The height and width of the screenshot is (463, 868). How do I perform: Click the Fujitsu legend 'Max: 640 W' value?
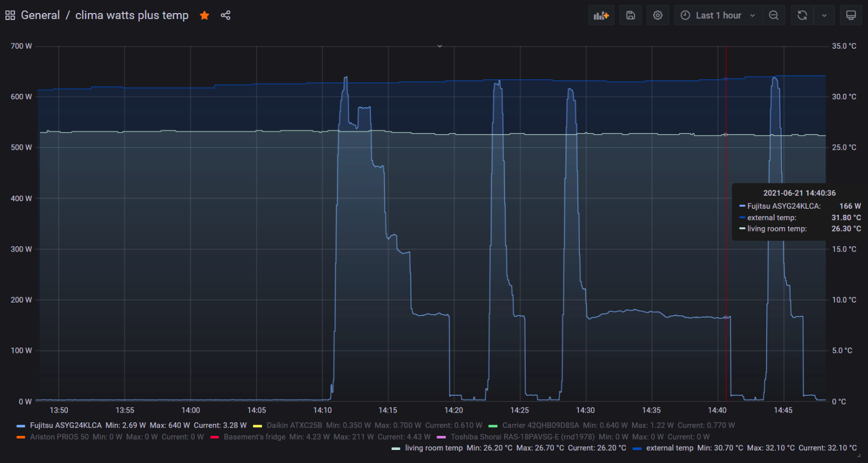[170, 425]
